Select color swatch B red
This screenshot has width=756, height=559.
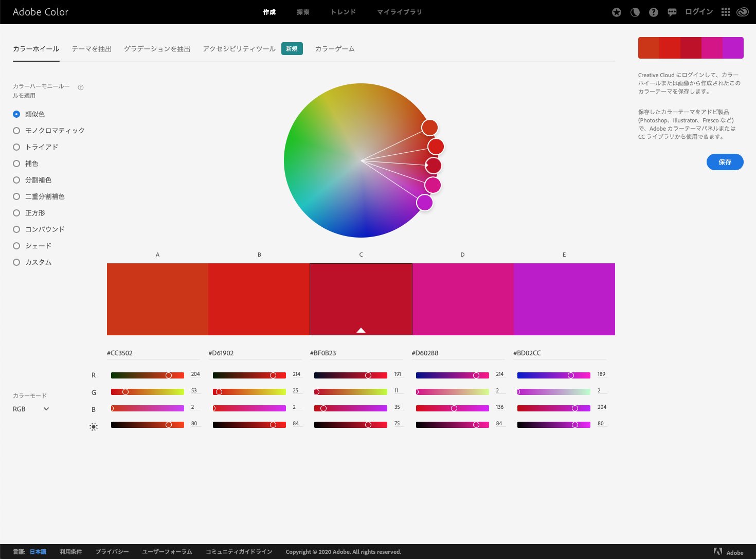[259, 299]
